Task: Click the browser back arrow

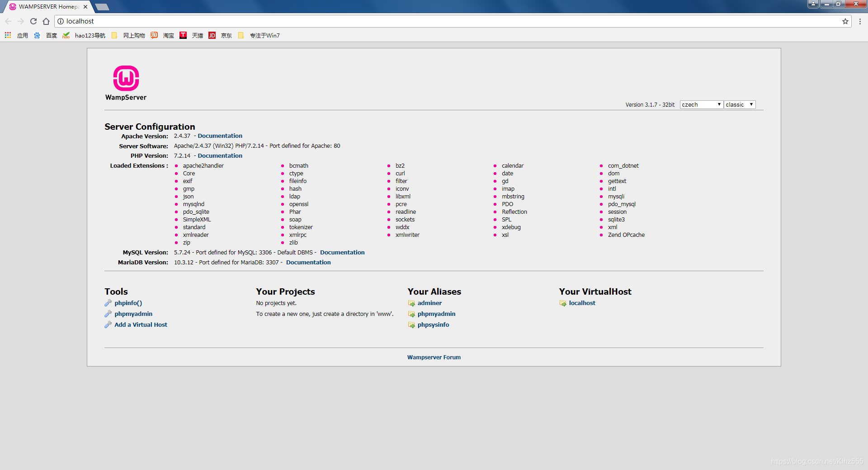Action: tap(8, 21)
